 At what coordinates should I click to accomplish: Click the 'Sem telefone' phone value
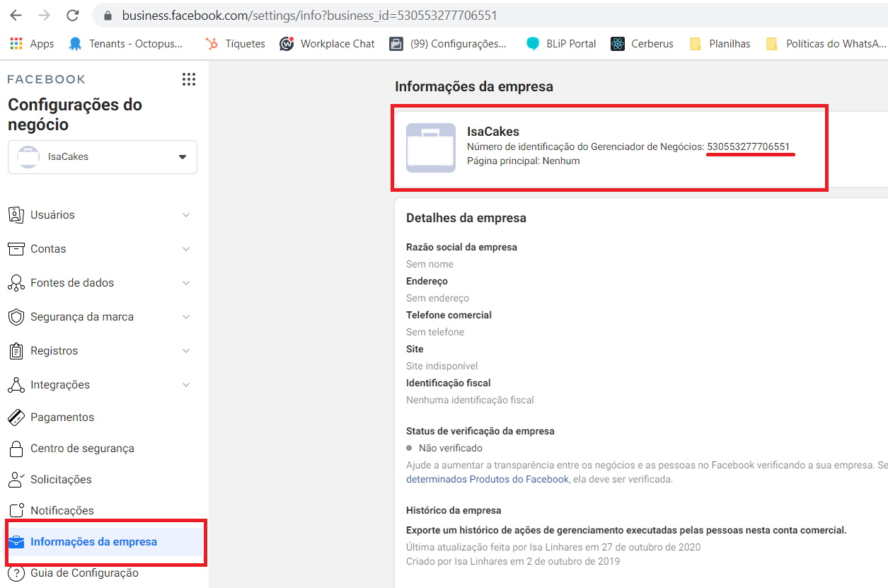(x=435, y=332)
